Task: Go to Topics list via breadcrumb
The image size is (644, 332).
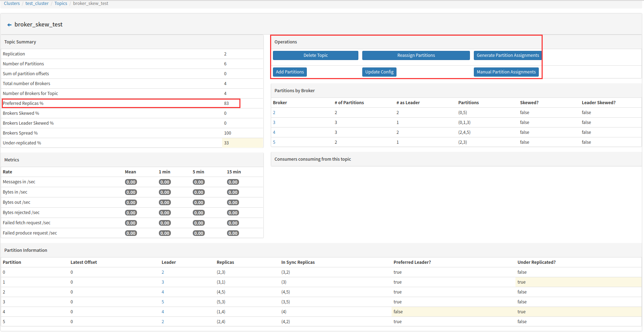Action: pyautogui.click(x=60, y=3)
